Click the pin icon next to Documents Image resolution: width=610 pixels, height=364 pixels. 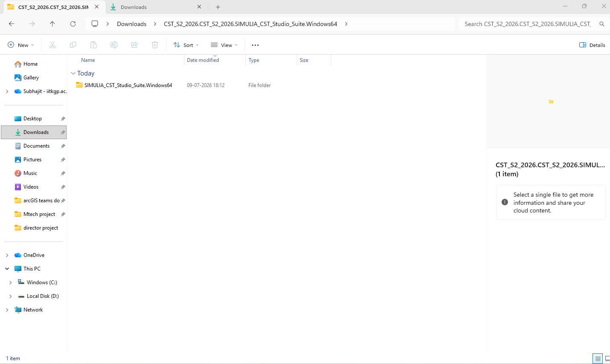pos(63,146)
